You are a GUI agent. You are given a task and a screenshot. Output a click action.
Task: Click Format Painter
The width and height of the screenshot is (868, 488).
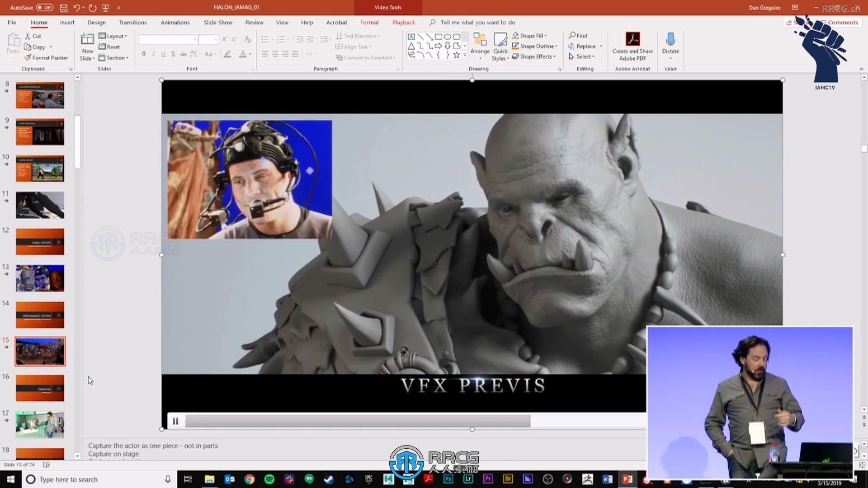[46, 57]
